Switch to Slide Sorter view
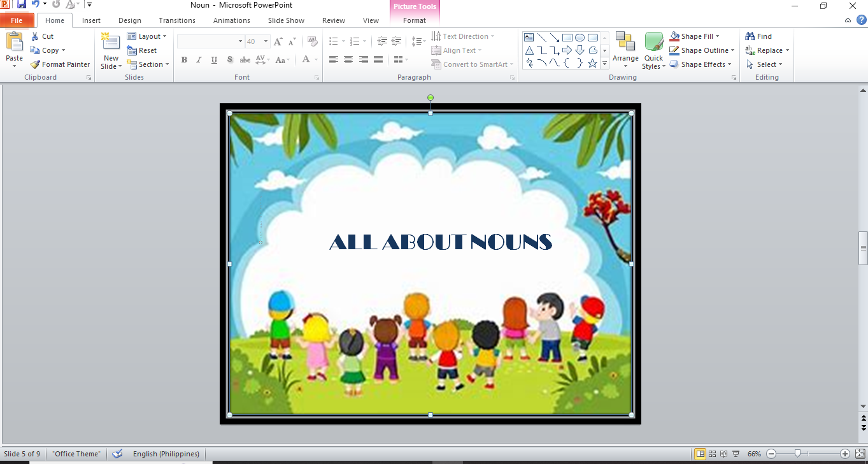Screen dimensions: 868x464 [712, 454]
